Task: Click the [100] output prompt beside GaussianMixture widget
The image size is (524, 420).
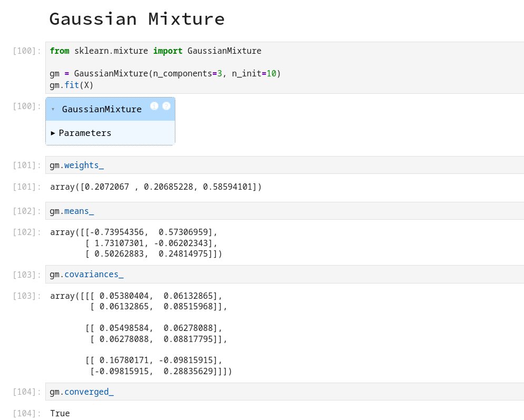Action: point(27,106)
